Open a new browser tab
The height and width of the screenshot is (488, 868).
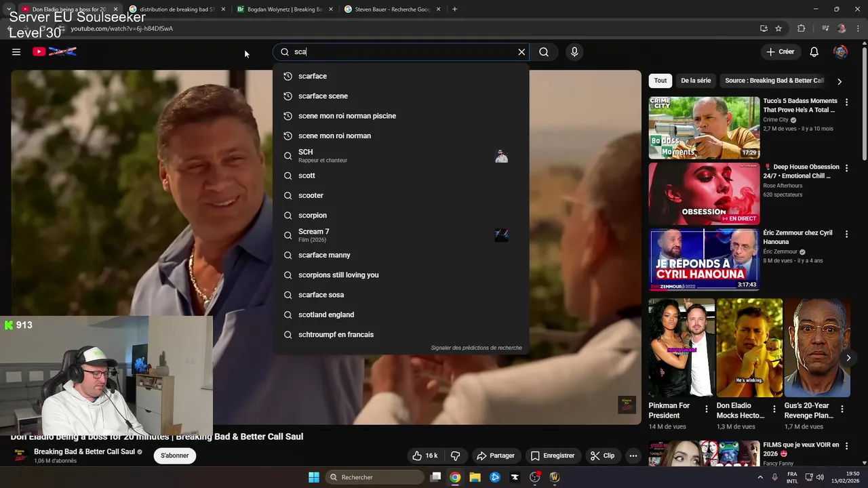tap(454, 9)
